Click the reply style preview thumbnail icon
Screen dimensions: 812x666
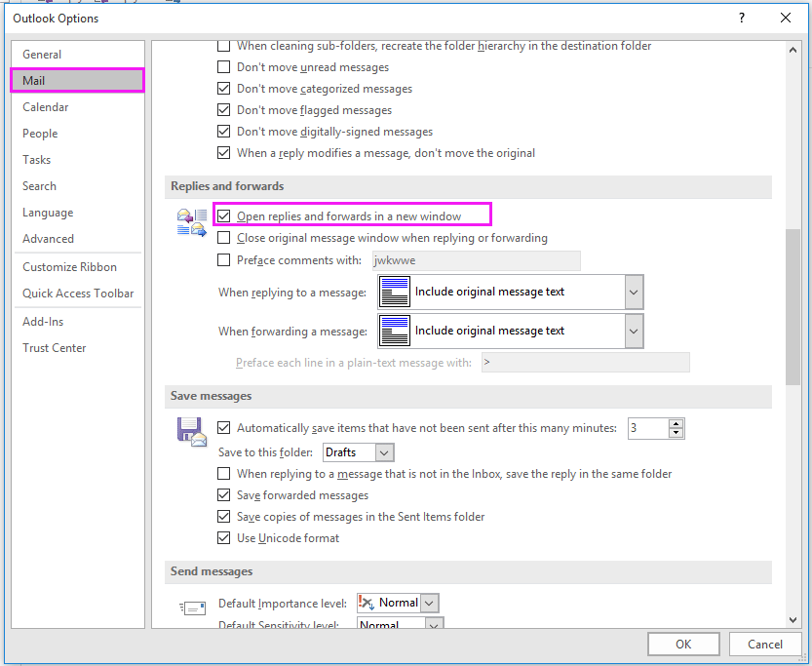395,293
